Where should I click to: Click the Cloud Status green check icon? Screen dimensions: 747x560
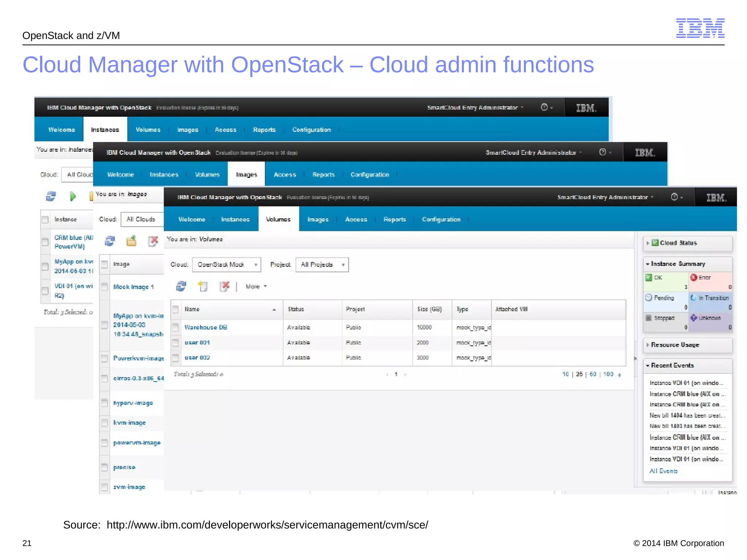pos(655,242)
